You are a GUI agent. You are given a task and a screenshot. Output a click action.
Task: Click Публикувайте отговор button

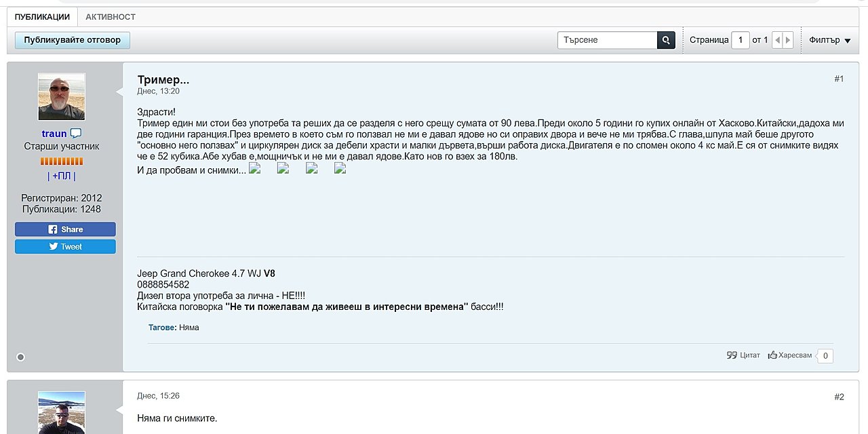coord(73,40)
